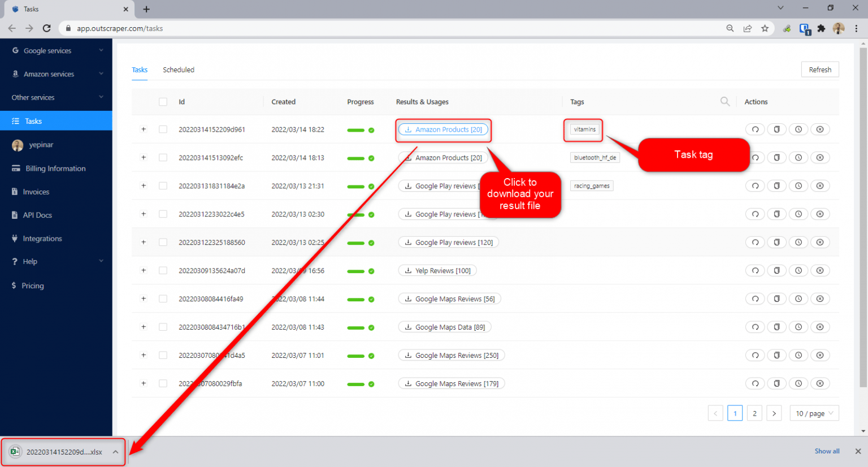Viewport: 868px width, 467px height.
Task: Click download icon on Yelp Reviews [100]
Action: [408, 270]
